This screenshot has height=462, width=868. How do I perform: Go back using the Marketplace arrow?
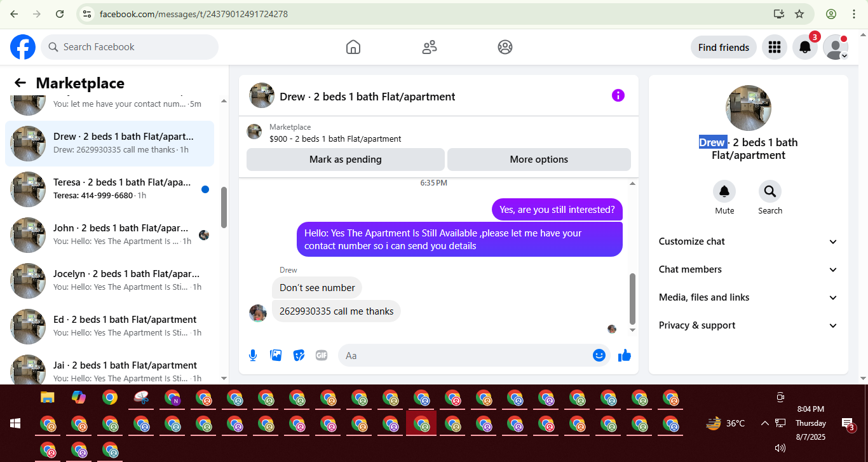(20, 83)
